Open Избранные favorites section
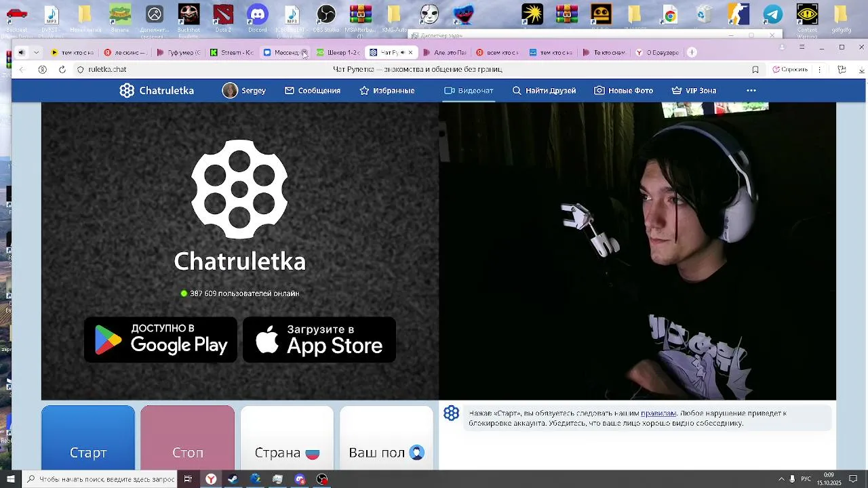 pos(387,91)
